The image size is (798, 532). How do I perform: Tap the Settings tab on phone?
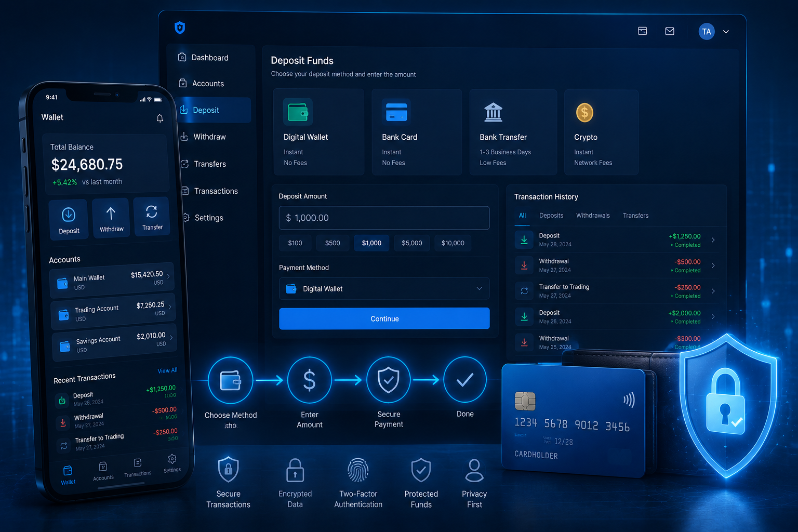coord(172,463)
